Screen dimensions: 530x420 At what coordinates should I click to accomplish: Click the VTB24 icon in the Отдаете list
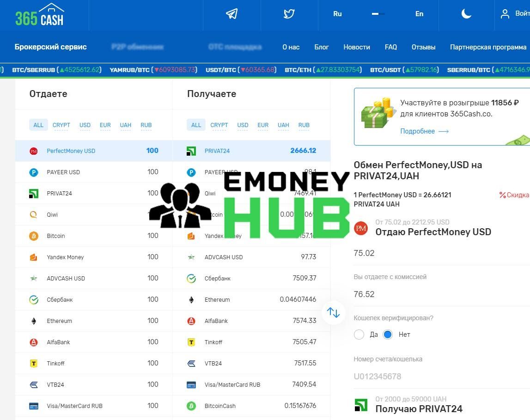[x=33, y=384]
